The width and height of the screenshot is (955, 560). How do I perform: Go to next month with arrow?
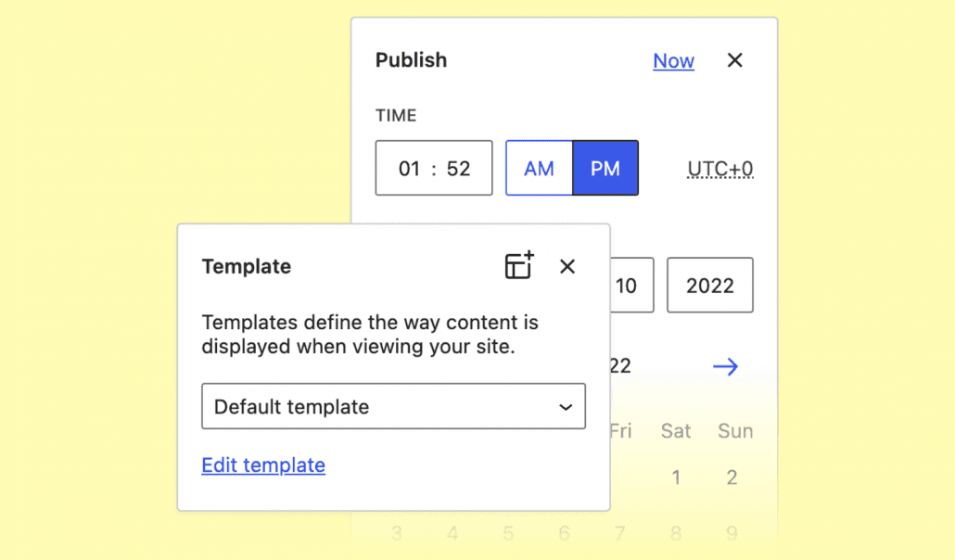coord(725,367)
